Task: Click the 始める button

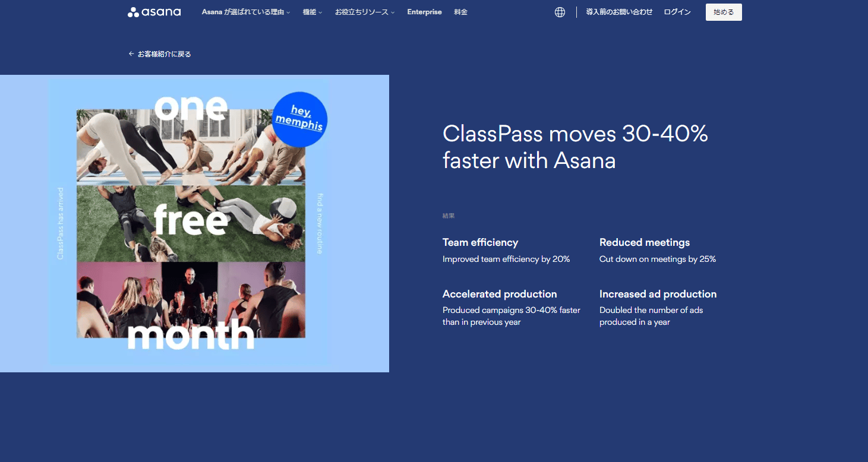Action: 724,12
